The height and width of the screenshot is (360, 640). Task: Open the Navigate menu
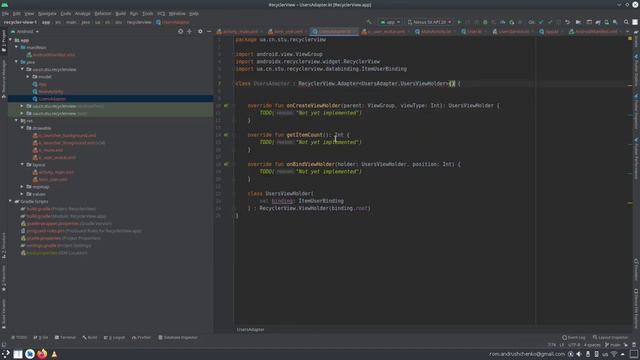(x=47, y=13)
